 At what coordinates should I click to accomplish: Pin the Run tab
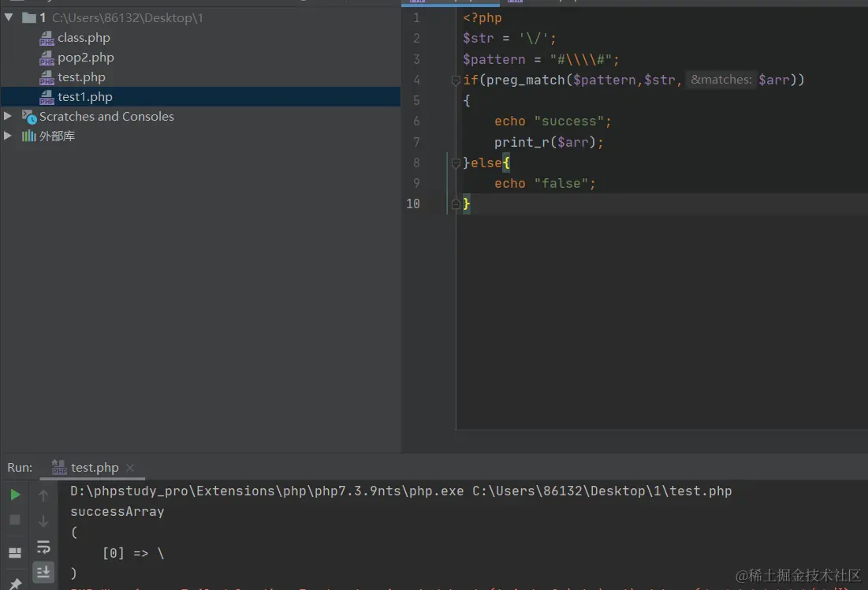(x=15, y=584)
